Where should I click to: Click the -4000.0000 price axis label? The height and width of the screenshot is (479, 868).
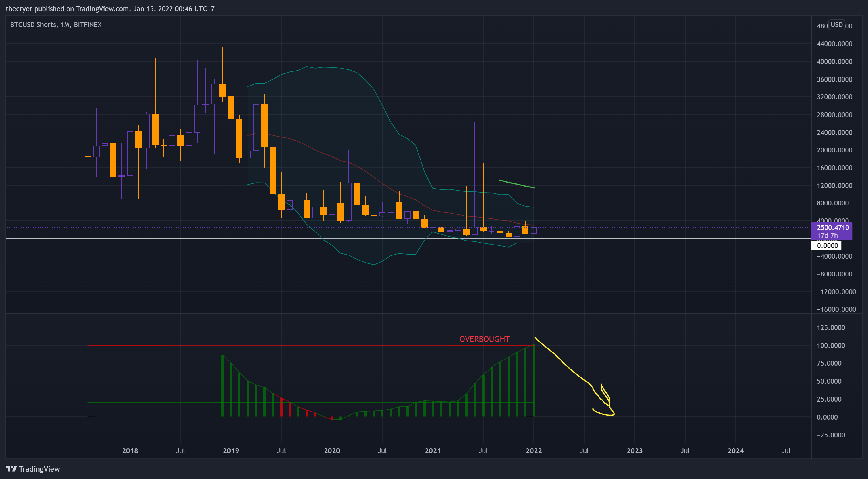pos(834,256)
